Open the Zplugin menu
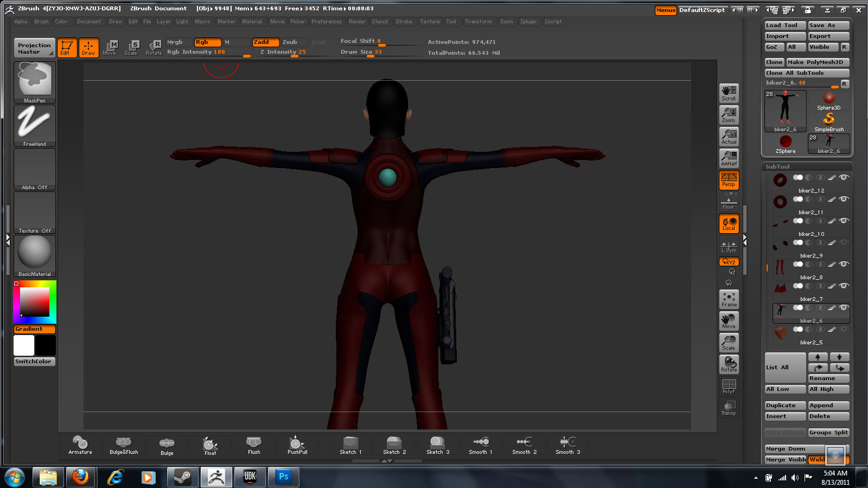 pos(528,22)
